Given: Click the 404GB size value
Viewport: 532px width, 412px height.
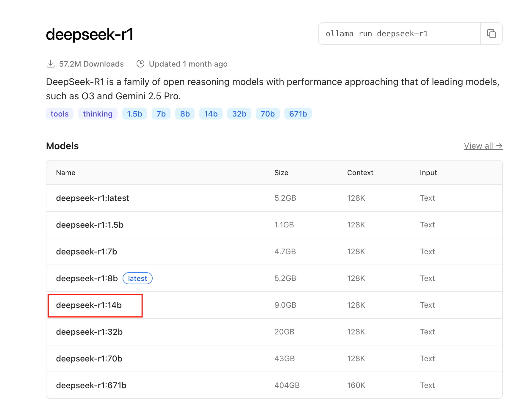Looking at the screenshot, I should click(287, 385).
